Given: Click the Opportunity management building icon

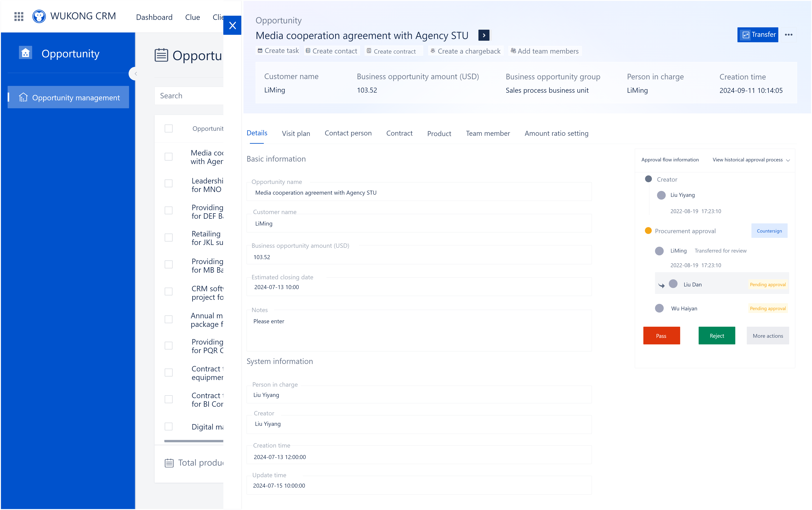Looking at the screenshot, I should click(23, 98).
